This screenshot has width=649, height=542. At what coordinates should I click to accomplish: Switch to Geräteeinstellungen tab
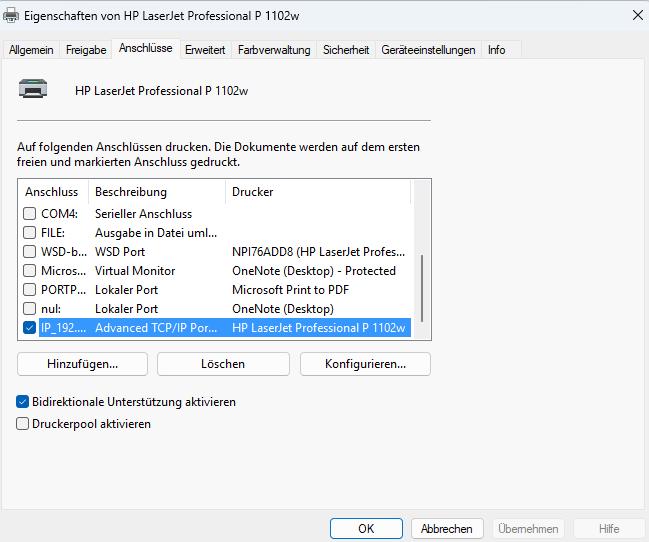[x=428, y=50]
